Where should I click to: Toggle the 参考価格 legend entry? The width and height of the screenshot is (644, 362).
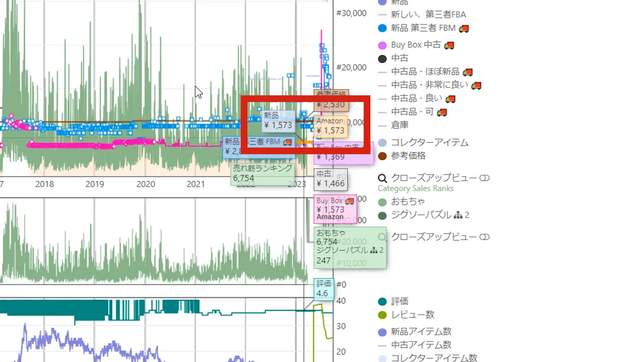408,156
